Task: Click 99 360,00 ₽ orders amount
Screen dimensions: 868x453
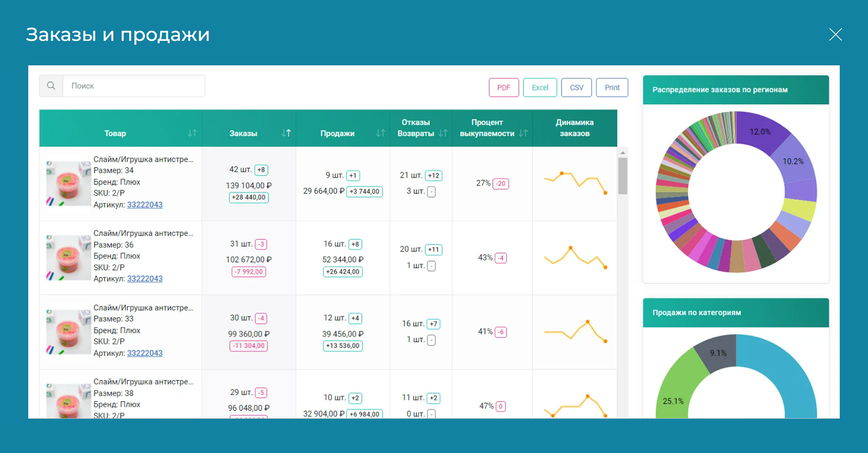Action: pyautogui.click(x=248, y=334)
